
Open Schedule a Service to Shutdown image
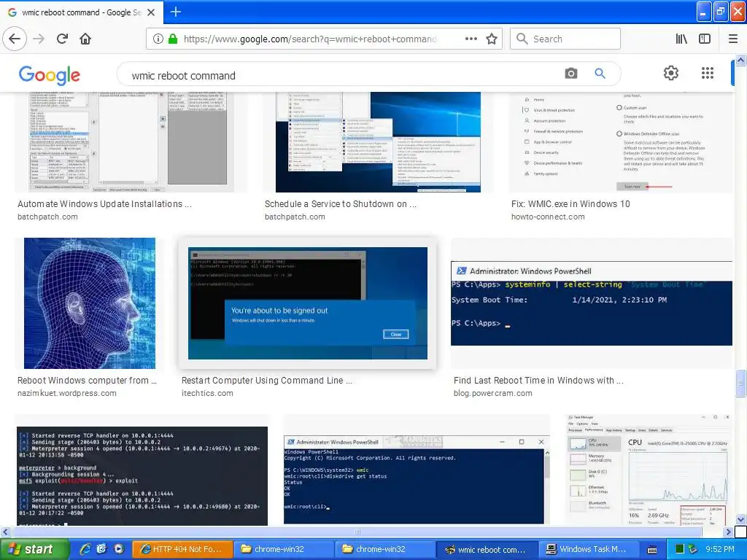coord(378,142)
